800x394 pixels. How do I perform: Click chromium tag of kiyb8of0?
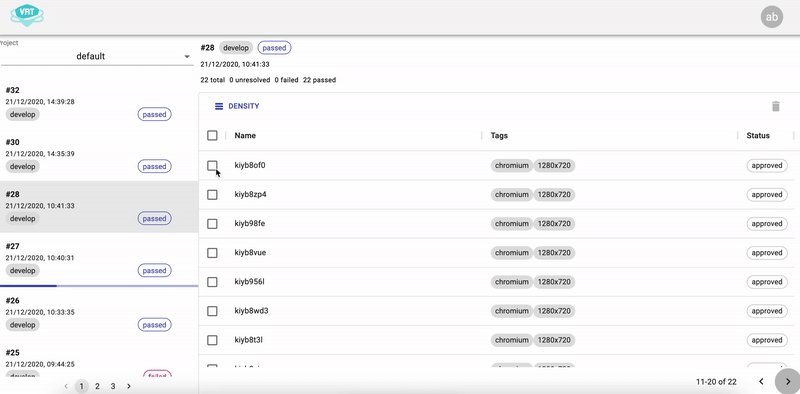coord(512,165)
